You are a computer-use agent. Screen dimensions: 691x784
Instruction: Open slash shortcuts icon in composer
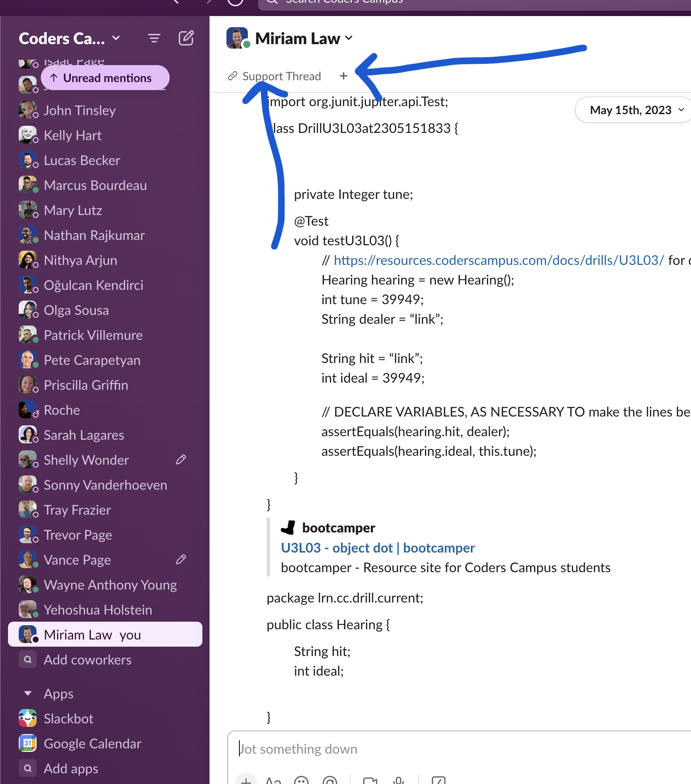click(x=438, y=780)
